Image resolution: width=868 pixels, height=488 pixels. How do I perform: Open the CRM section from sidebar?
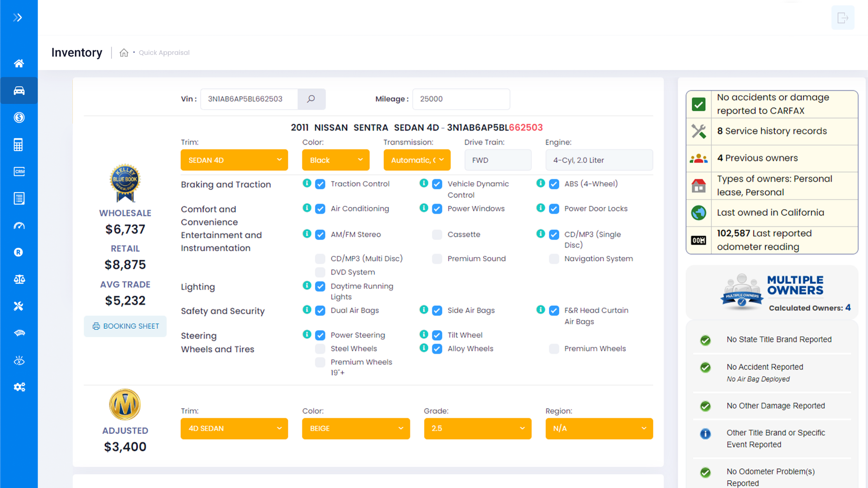19,171
